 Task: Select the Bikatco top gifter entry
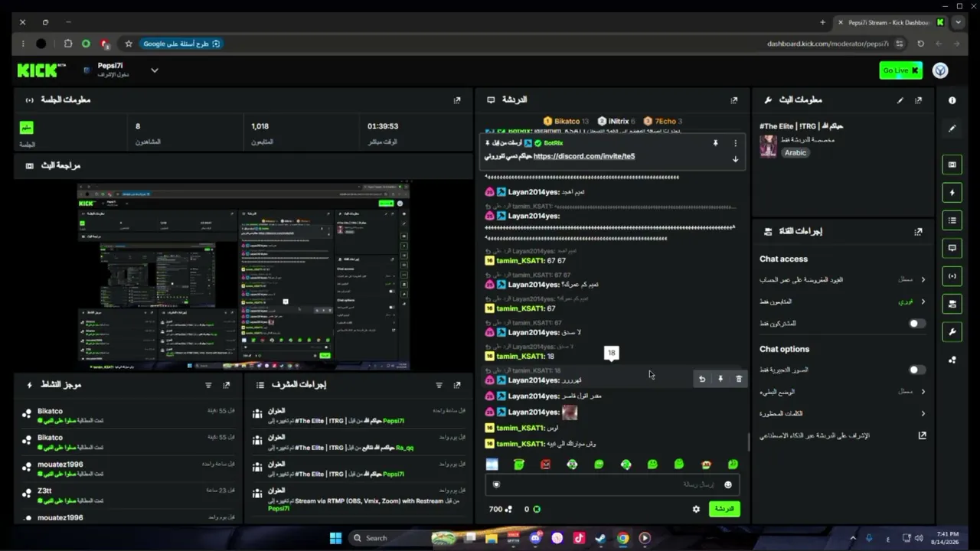tap(566, 121)
